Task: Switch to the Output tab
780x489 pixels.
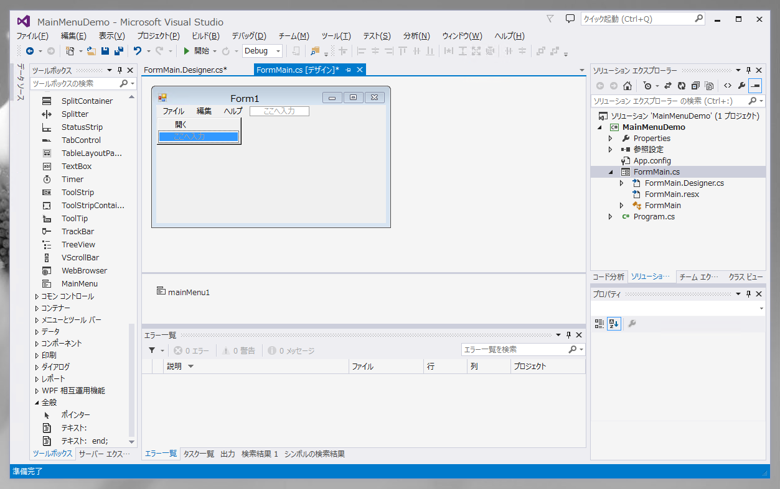Action: [x=228, y=454]
